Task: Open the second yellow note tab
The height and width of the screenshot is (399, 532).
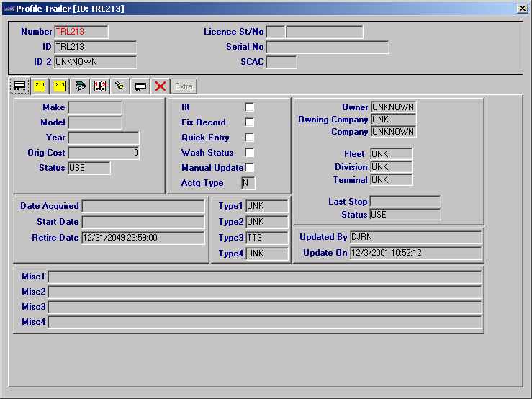Action: 60,86
